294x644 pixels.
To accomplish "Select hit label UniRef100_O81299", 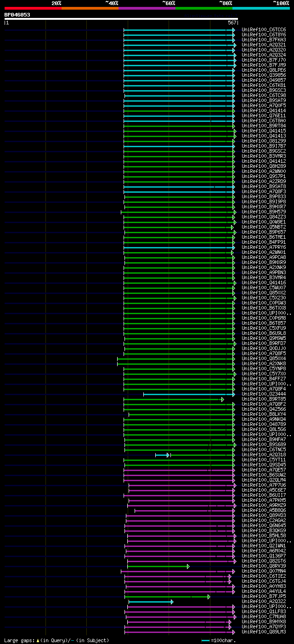I will click(x=264, y=141).
